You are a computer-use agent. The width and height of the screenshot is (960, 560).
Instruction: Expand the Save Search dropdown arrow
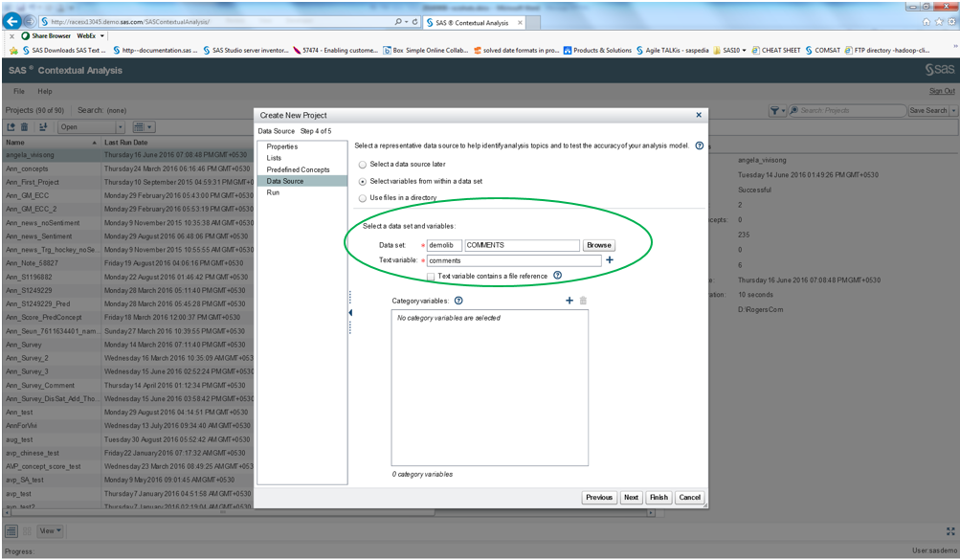point(953,111)
